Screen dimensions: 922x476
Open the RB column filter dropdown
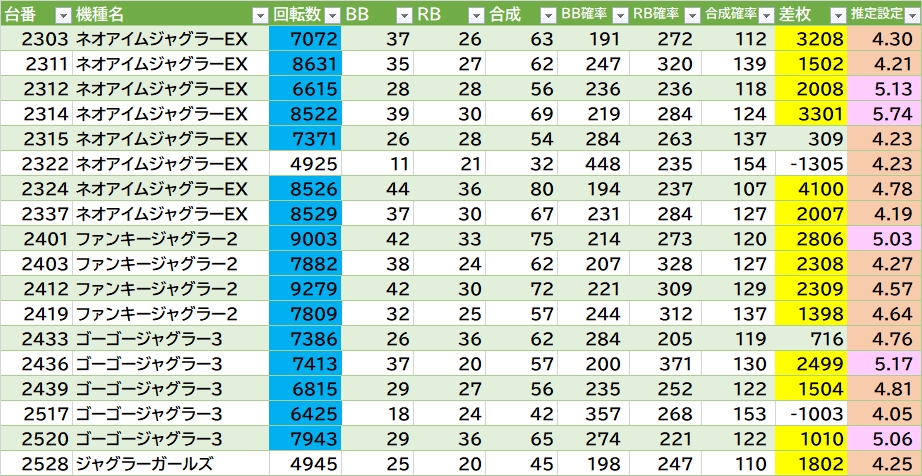476,14
